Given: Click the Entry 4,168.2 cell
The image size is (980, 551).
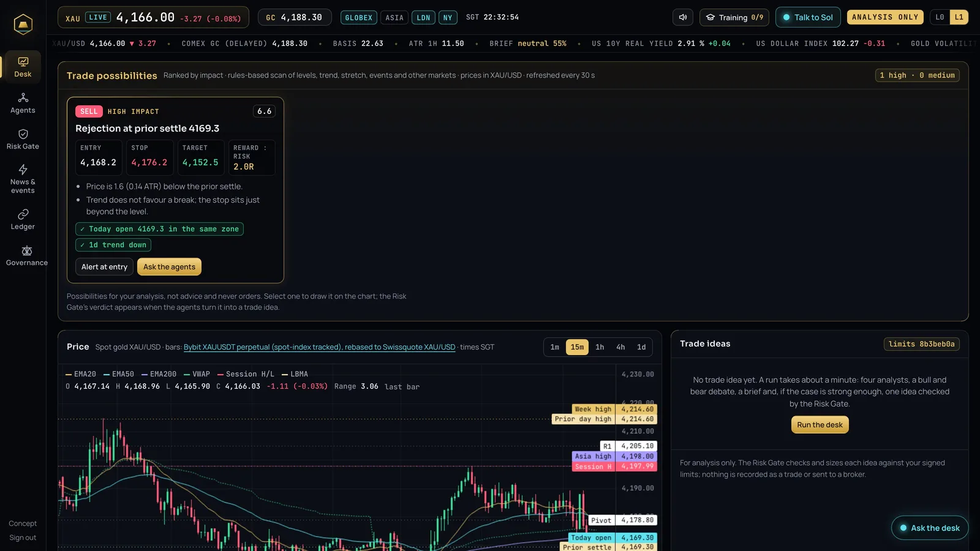Looking at the screenshot, I should (99, 157).
